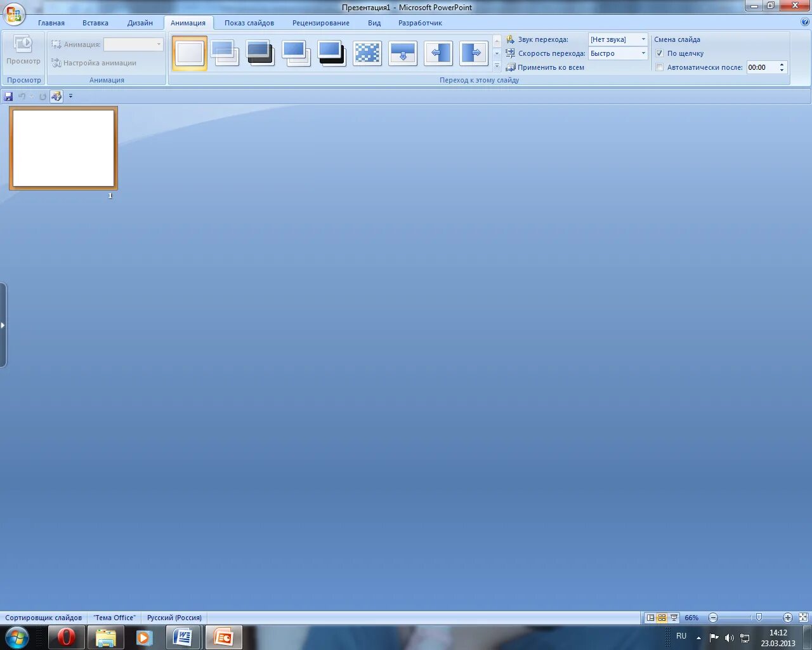Select the 'No transition' thumbnail in gallery

tap(190, 53)
